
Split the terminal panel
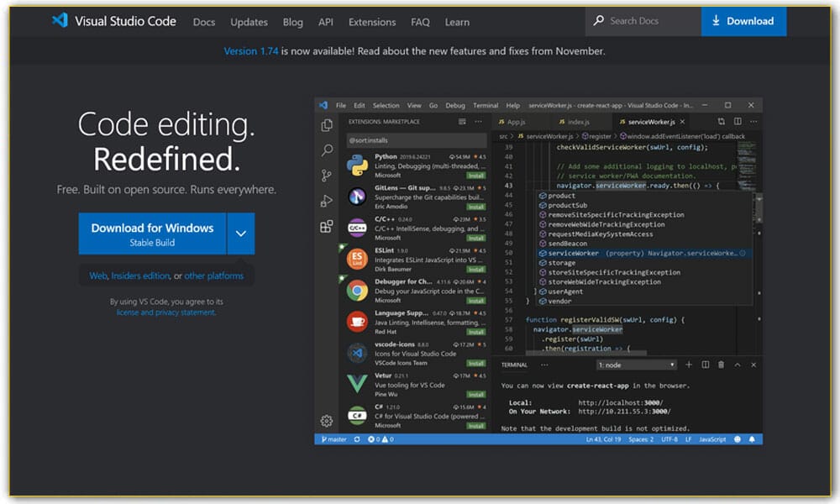tap(704, 365)
